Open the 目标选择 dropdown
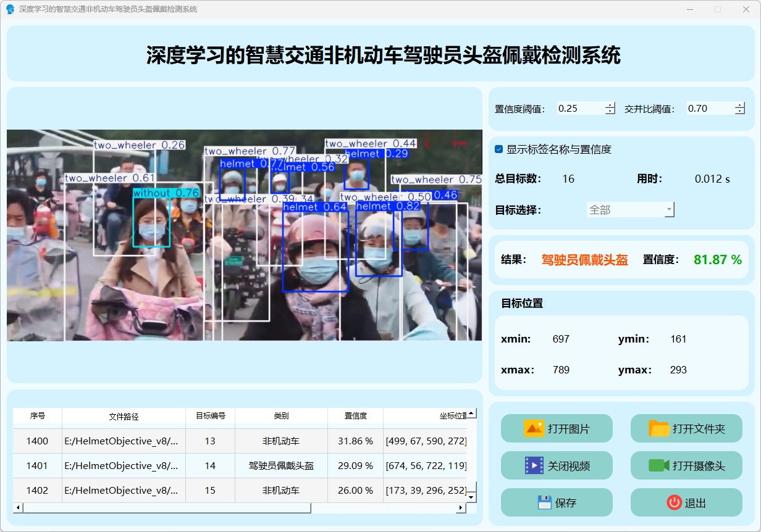This screenshot has height=532, width=761. point(630,210)
